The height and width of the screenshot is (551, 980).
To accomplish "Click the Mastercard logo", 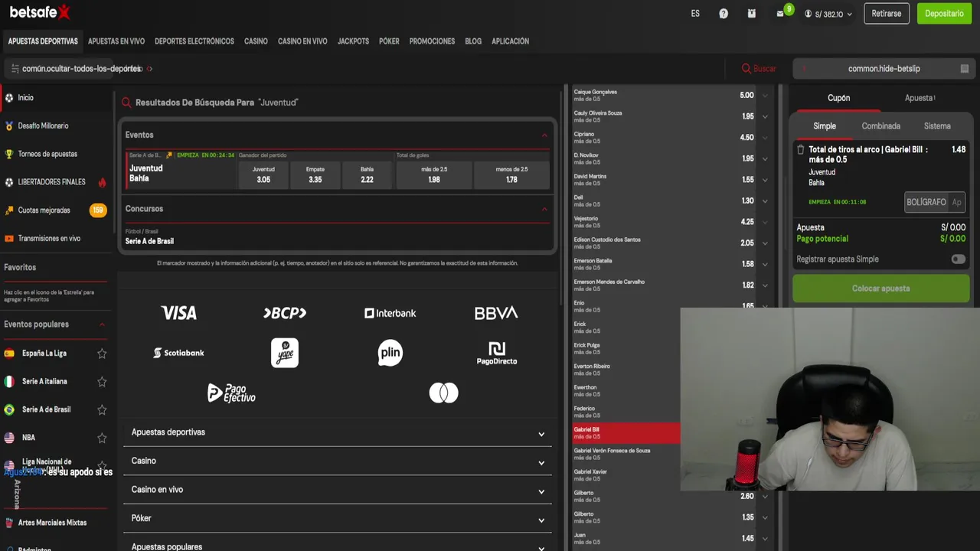I will (443, 393).
